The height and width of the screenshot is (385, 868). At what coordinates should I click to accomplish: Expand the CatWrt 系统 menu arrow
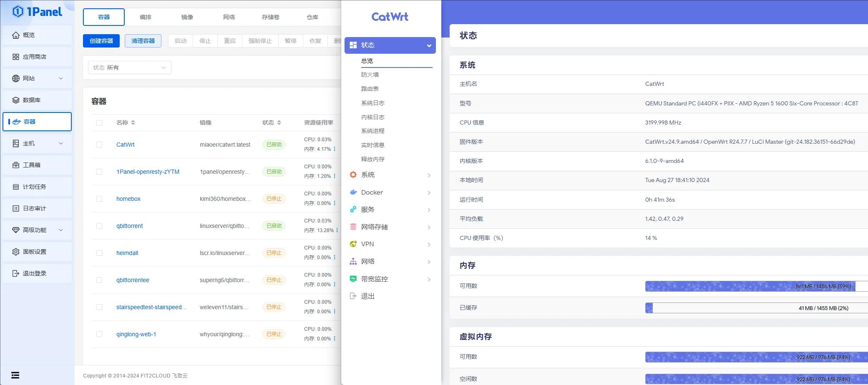[x=429, y=175]
